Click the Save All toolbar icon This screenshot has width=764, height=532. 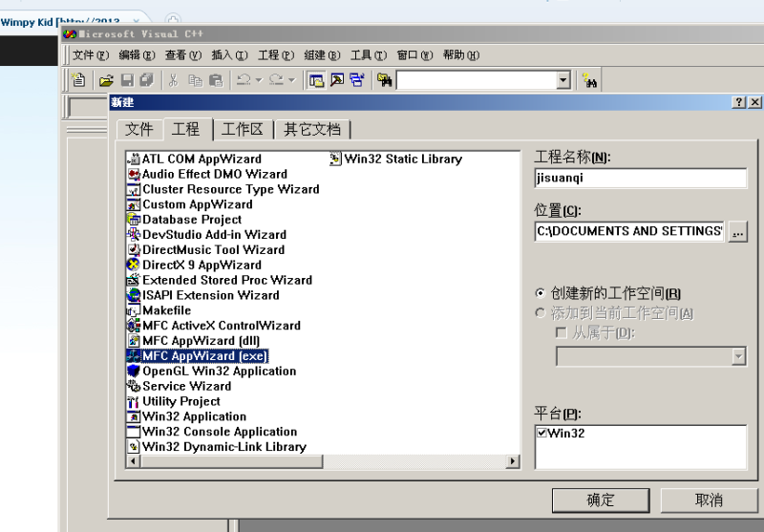(x=147, y=80)
